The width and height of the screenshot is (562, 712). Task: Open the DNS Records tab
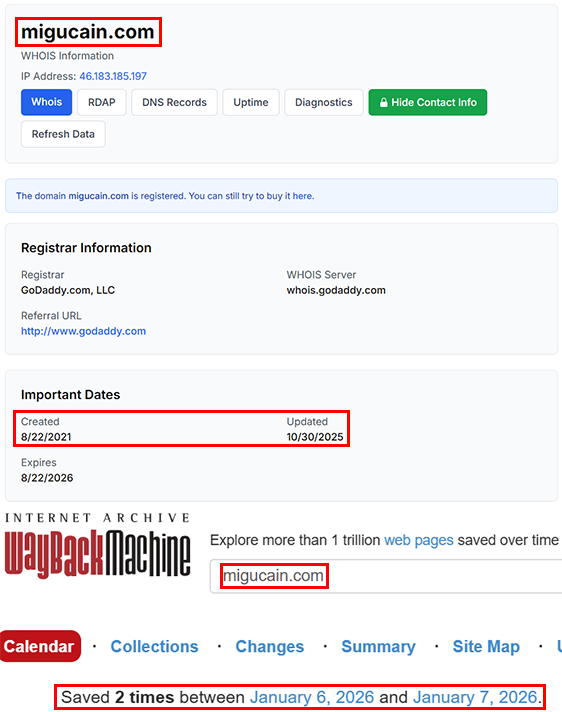[174, 102]
